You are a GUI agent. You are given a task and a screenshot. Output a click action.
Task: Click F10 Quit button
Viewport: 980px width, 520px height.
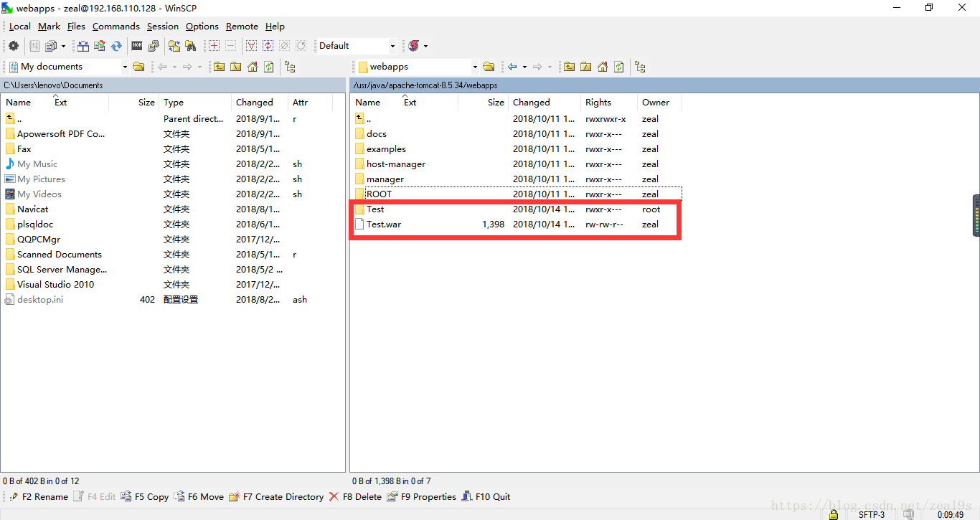[x=486, y=496]
